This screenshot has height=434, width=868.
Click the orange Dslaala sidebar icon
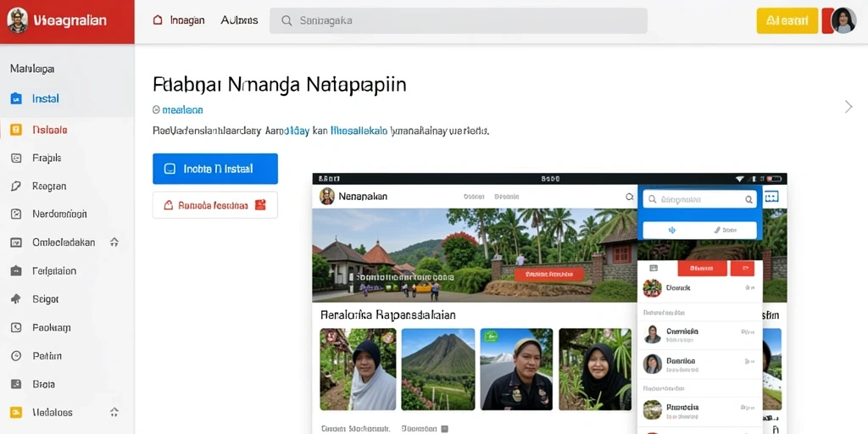pos(16,130)
